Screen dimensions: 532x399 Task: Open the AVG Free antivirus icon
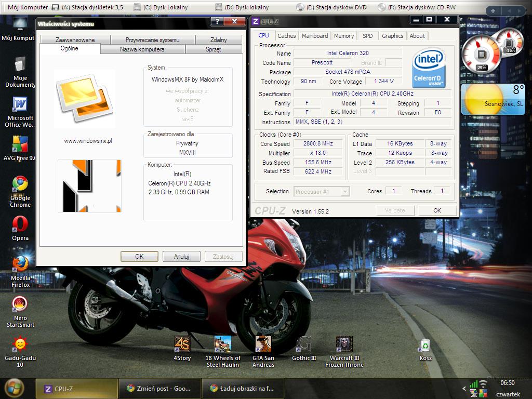20,144
